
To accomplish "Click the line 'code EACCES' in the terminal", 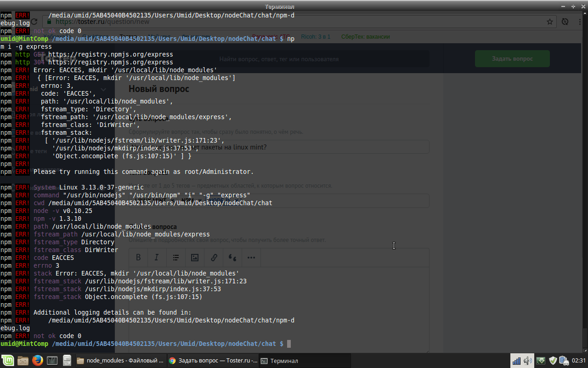I will point(54,258).
